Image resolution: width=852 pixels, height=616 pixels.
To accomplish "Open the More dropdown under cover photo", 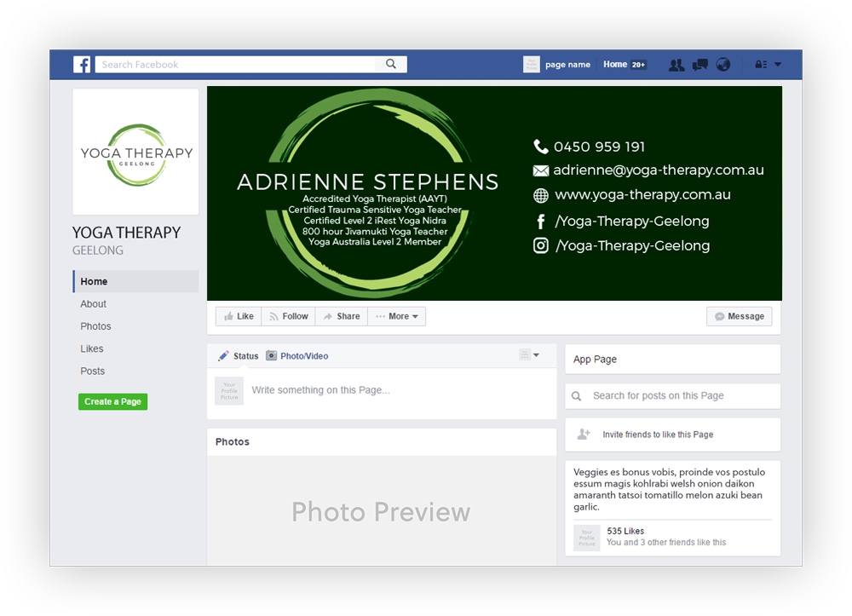I will pos(397,316).
